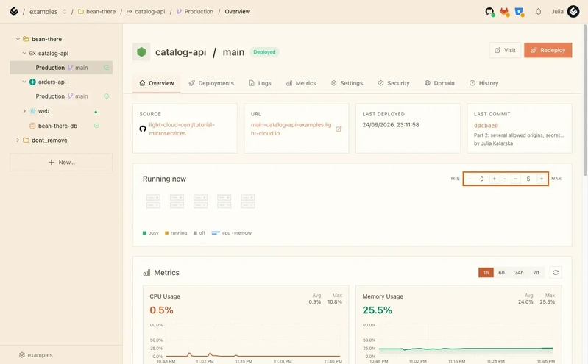Image resolution: width=588 pixels, height=364 pixels.
Task: Open the Security tab
Action: click(x=394, y=83)
